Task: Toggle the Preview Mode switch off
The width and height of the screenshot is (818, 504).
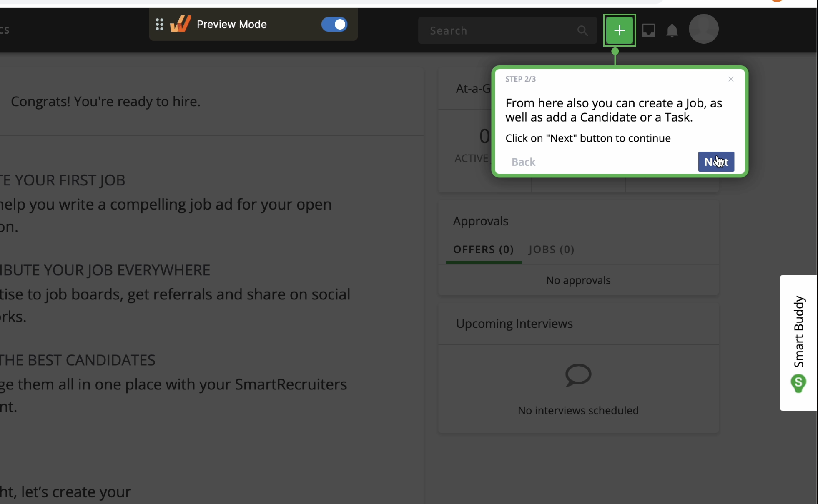Action: pyautogui.click(x=334, y=25)
